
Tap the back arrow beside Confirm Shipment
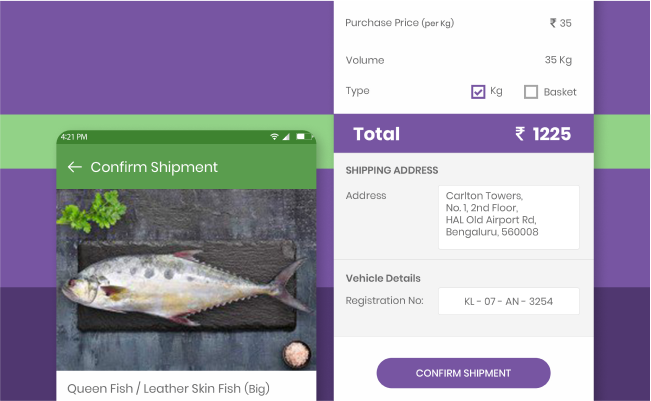pyautogui.click(x=75, y=167)
